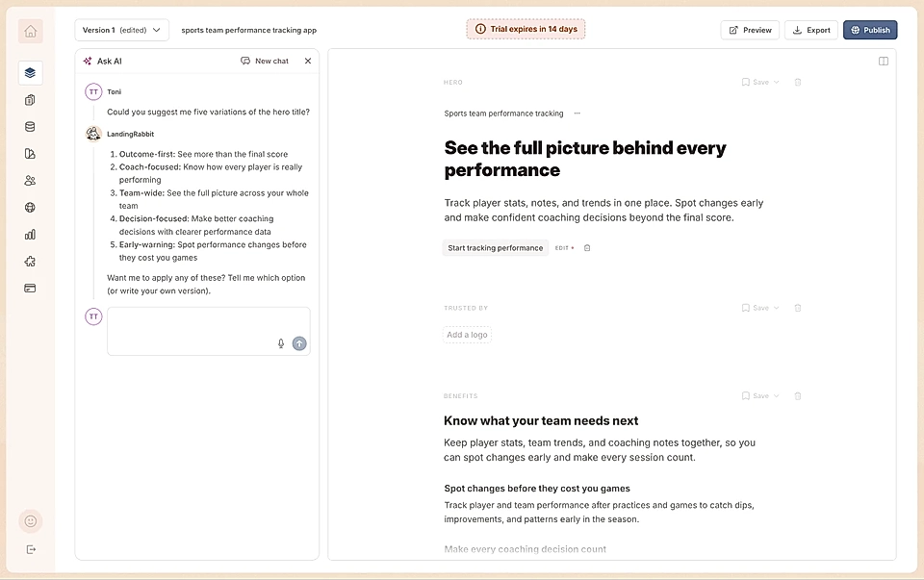Click the Ask AI sparkle icon
The width and height of the screenshot is (924, 580).
[88, 61]
